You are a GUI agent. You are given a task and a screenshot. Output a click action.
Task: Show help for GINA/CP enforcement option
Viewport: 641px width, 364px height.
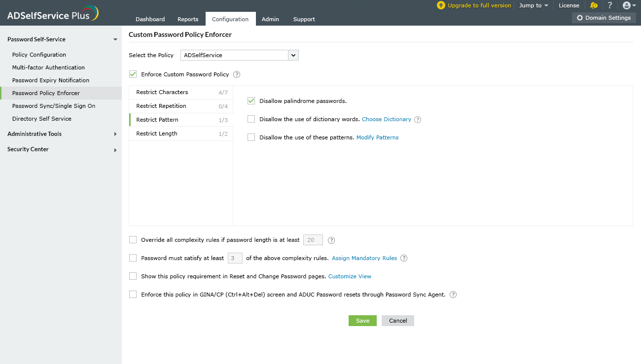453,295
